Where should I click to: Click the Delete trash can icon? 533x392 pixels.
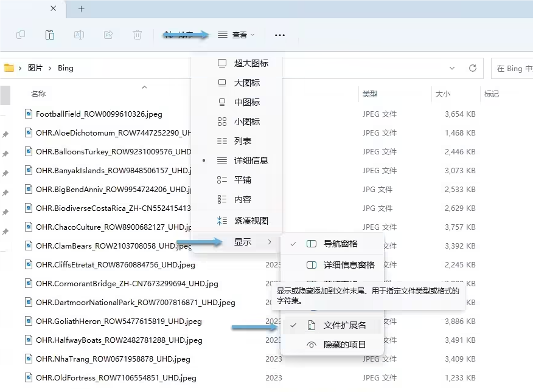pyautogui.click(x=138, y=35)
